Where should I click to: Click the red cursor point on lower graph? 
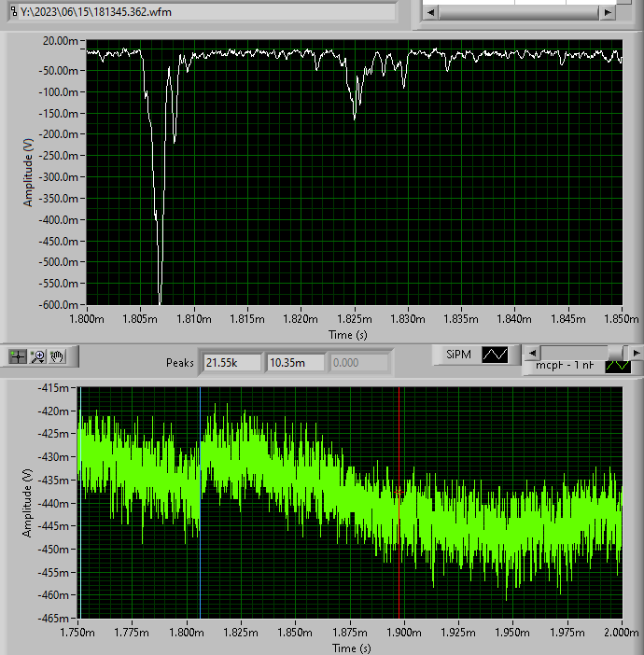(399, 492)
